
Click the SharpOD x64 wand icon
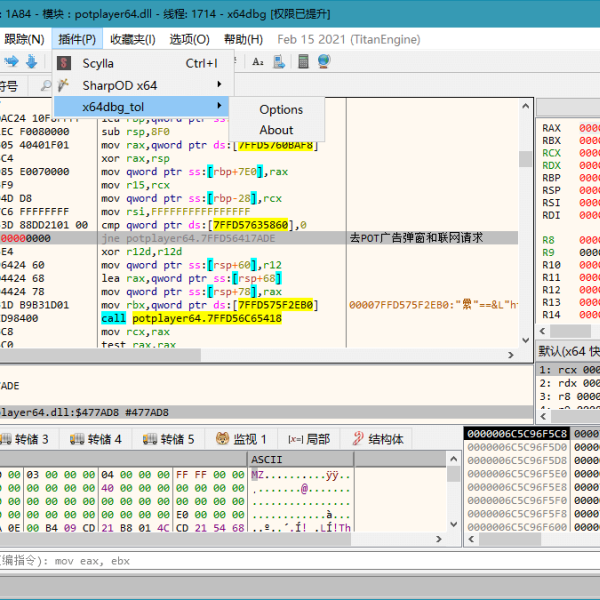click(63, 85)
